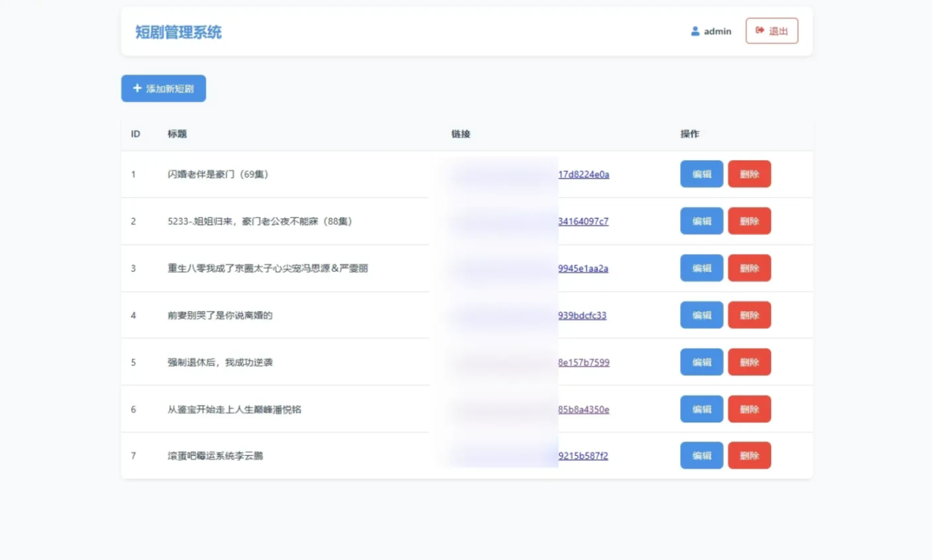Click the admin user icon

pos(695,31)
